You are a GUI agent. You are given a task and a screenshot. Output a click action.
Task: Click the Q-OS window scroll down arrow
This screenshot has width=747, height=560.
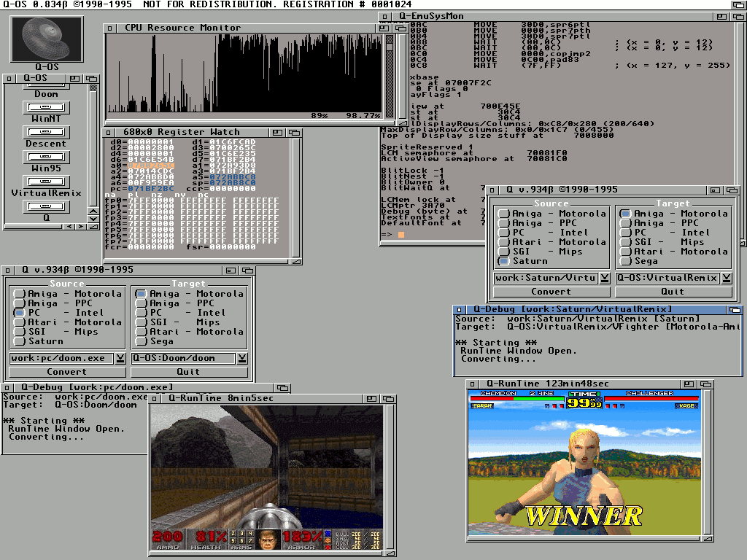[x=93, y=218]
